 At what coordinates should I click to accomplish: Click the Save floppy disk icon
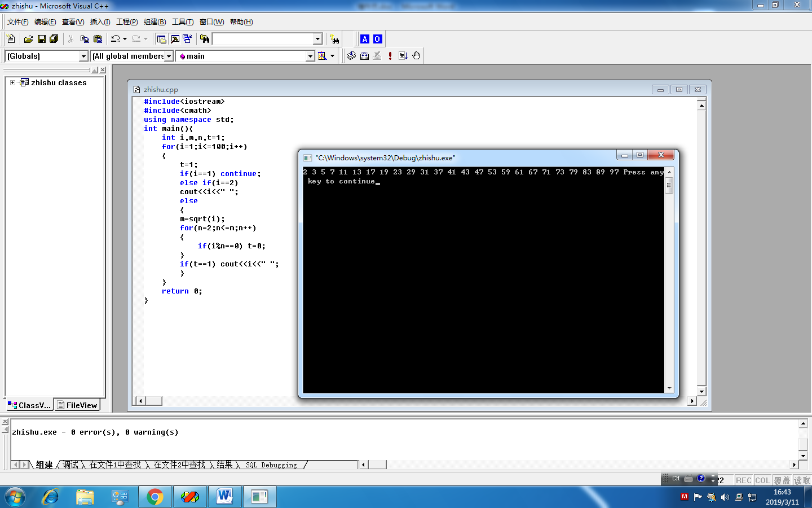[41, 39]
